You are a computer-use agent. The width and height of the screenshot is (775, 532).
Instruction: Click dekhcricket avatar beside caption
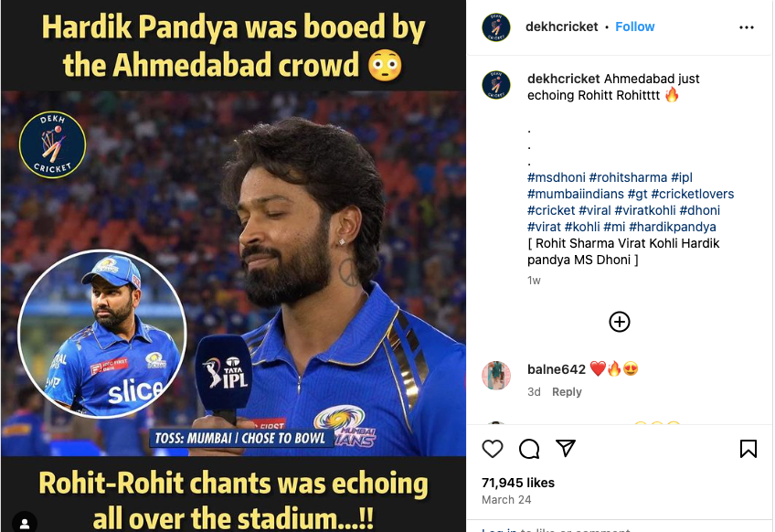pos(496,85)
